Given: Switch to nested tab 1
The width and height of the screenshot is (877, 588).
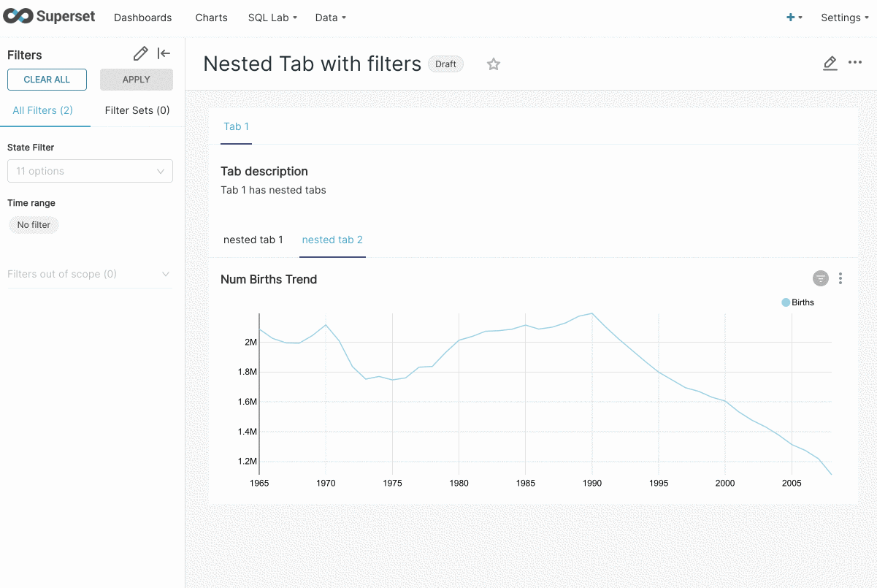Looking at the screenshot, I should (253, 240).
